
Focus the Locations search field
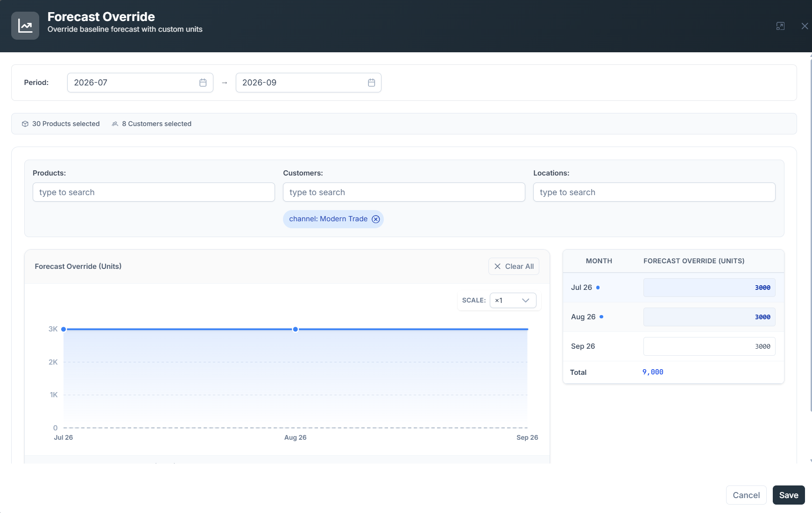[654, 192]
